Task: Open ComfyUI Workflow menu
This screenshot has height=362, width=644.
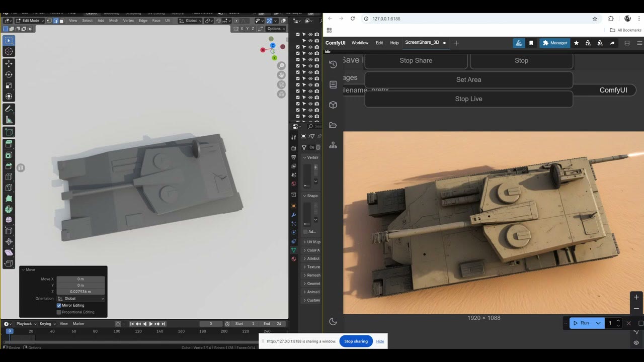Action: point(360,43)
